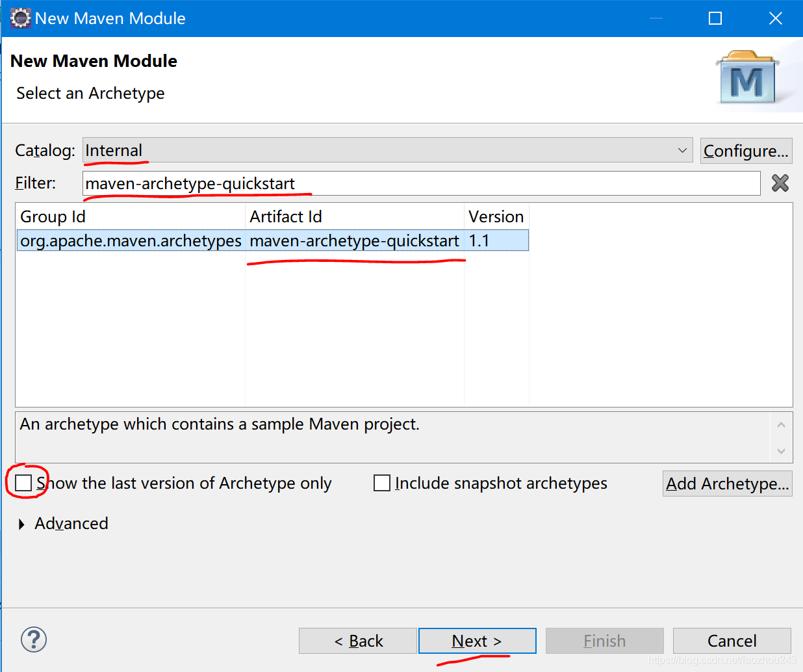This screenshot has width=803, height=672.
Task: Close the New Maven Module window
Action: [775, 18]
